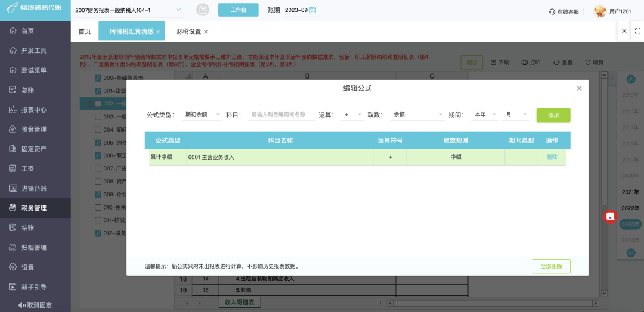The height and width of the screenshot is (312, 644).
Task: Click 删除 for 6001 主营业务收入 row
Action: (552, 157)
